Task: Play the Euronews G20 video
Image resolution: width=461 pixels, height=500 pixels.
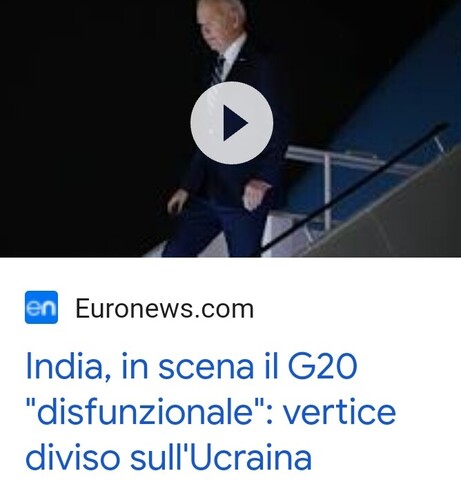Action: [232, 123]
